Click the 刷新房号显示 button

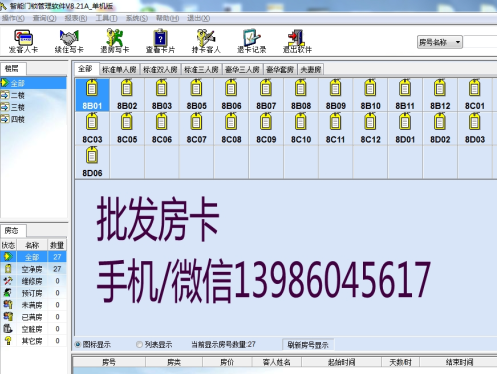pos(308,345)
